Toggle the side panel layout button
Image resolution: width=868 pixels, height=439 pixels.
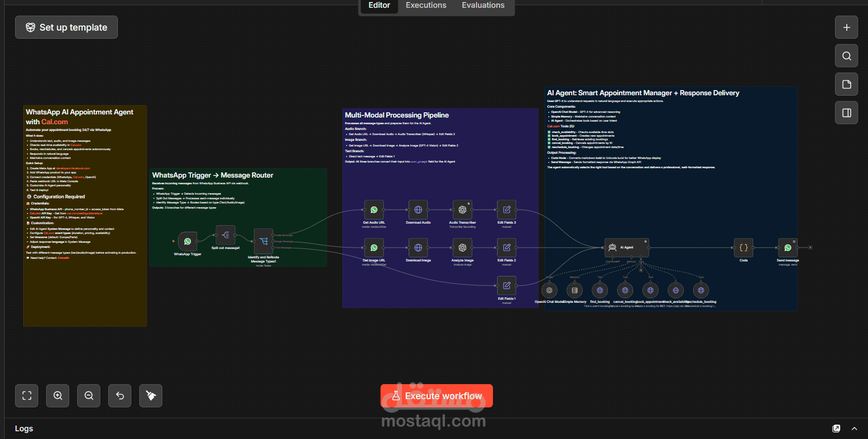846,113
